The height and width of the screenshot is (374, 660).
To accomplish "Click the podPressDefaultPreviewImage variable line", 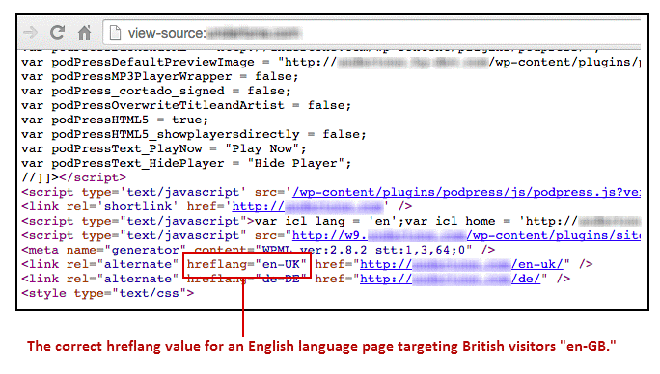I will (331, 62).
